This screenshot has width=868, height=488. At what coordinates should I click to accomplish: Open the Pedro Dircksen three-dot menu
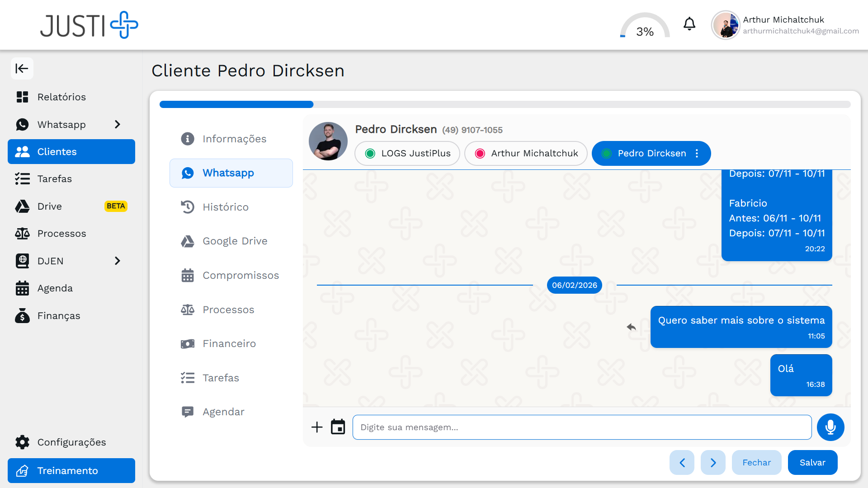pos(697,154)
